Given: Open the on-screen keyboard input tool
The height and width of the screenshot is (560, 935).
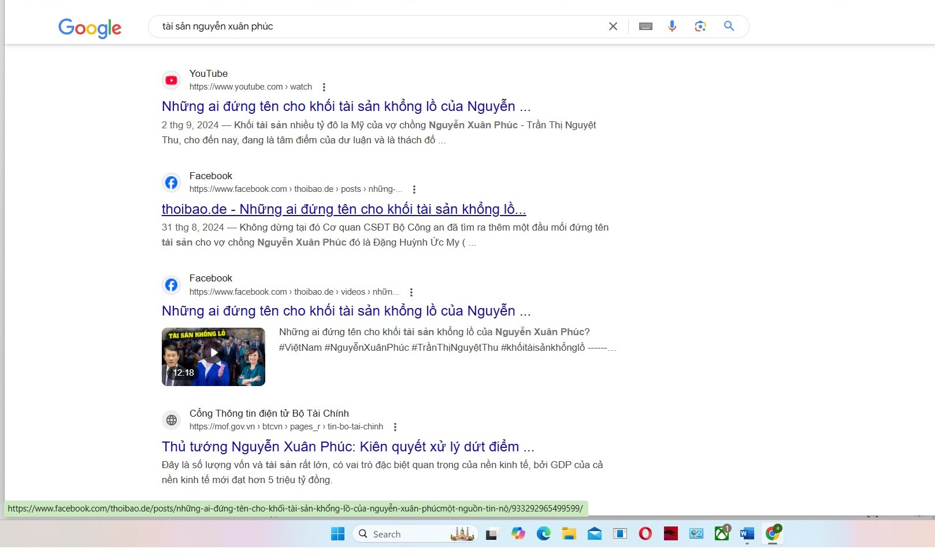Looking at the screenshot, I should point(645,27).
